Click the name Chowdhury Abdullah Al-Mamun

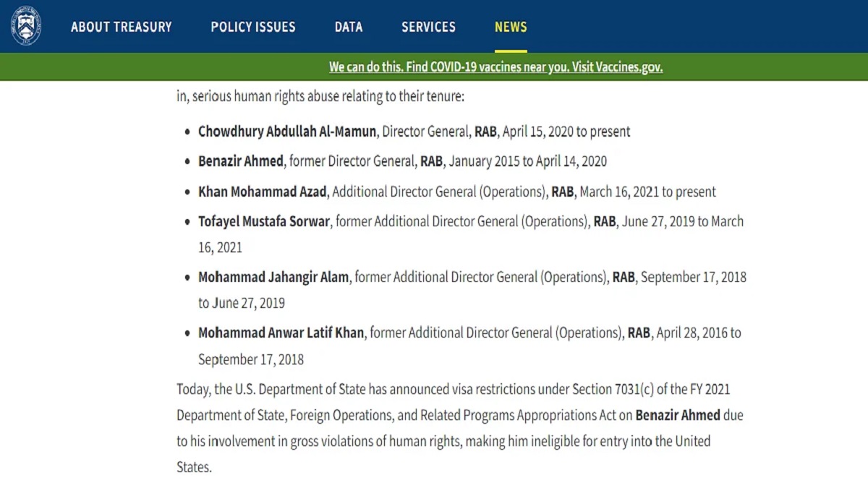click(x=287, y=132)
